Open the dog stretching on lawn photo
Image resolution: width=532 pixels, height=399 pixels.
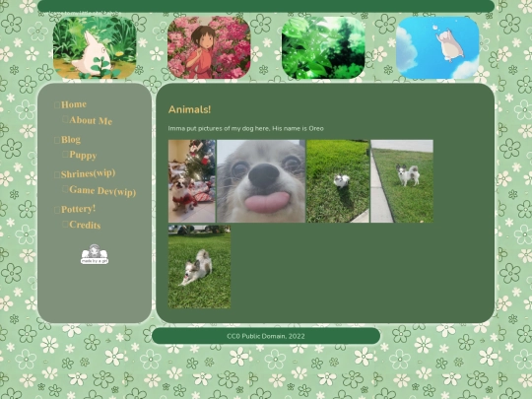coord(199,267)
